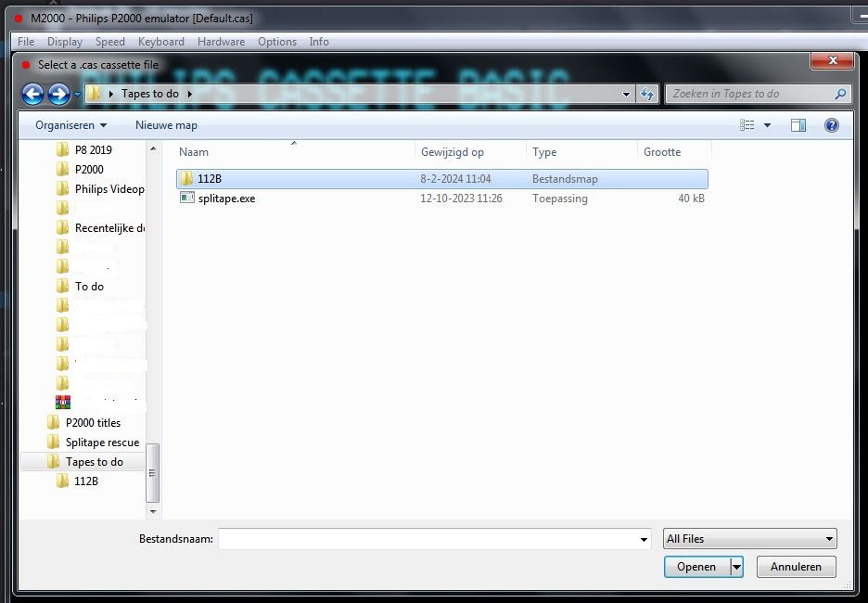Screen dimensions: 868x603
Task: Open the Info menu
Action: point(319,42)
